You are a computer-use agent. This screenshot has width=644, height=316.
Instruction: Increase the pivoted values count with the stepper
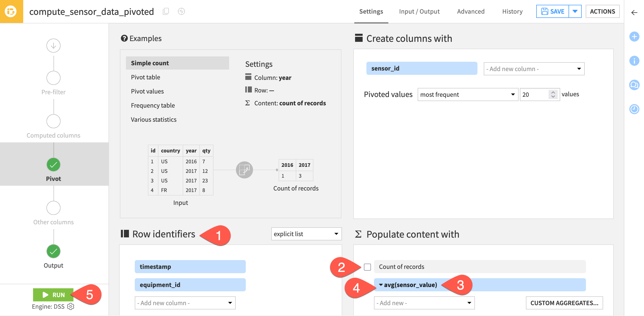553,92
